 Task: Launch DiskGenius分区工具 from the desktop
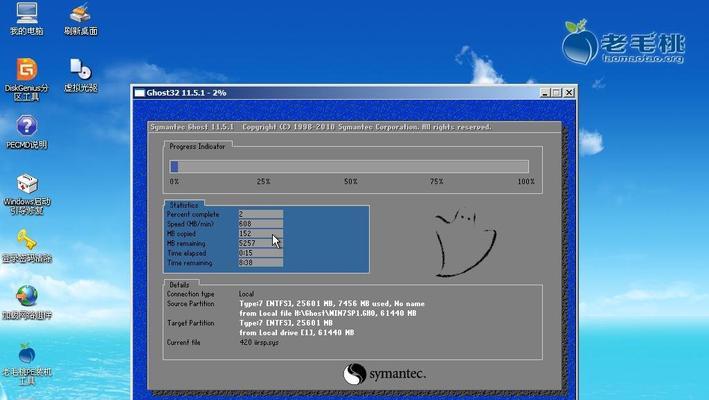[x=27, y=79]
